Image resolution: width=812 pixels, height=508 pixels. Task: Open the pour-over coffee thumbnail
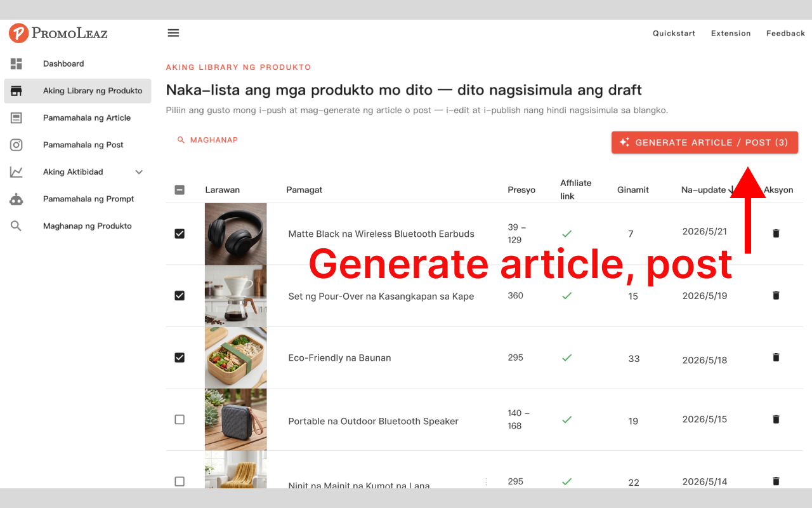(x=236, y=296)
